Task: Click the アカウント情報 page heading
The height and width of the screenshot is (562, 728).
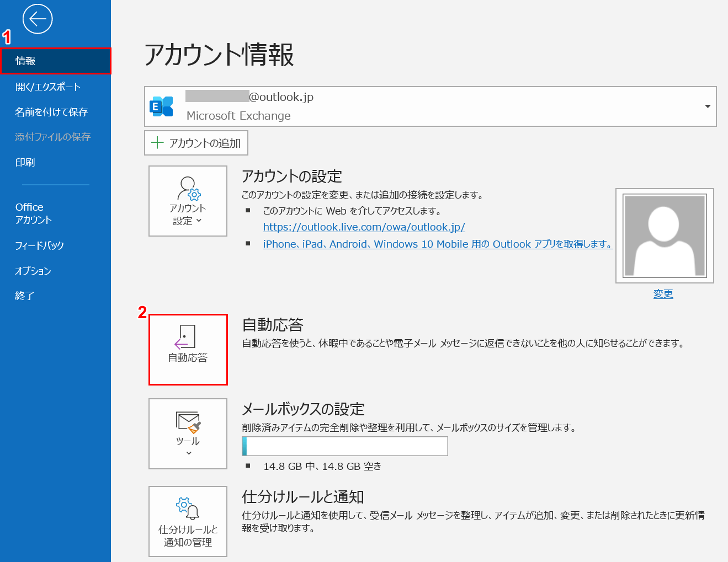Action: 219,55
